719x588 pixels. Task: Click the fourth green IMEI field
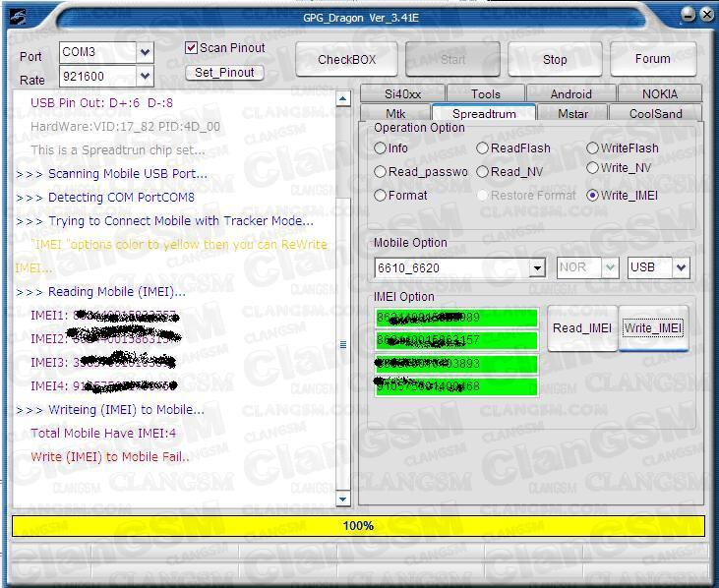point(456,386)
